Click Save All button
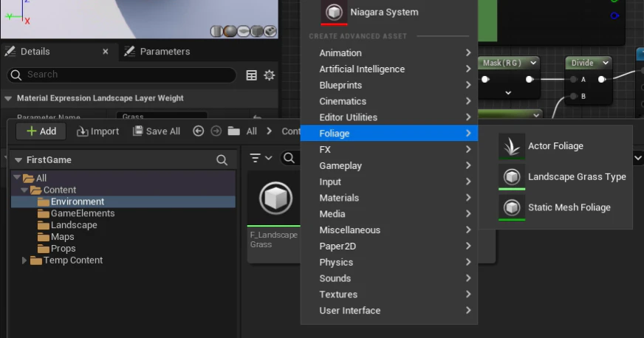The image size is (644, 338). 157,131
